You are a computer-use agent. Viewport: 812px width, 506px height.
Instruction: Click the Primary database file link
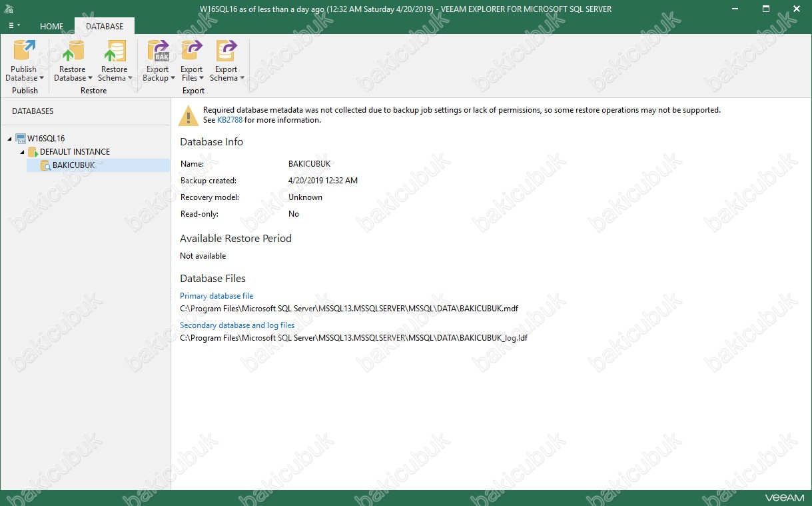tap(216, 296)
